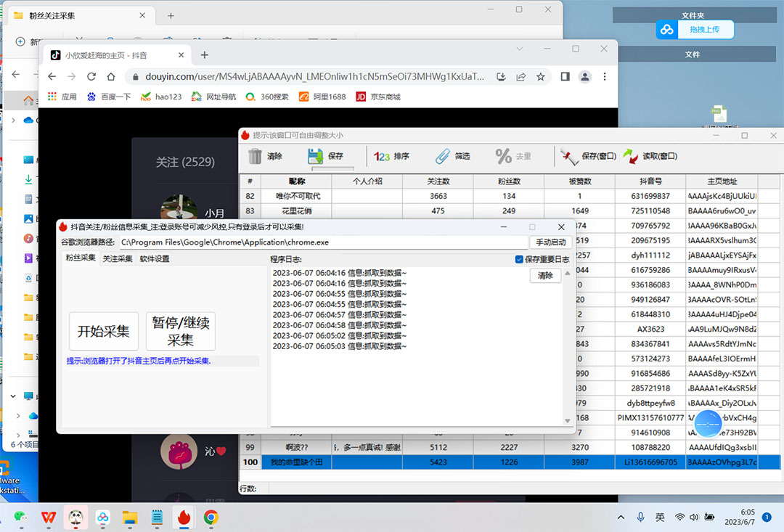Disable the 保存重要日志 checkbox
Viewport: 784px width, 532px height.
click(520, 259)
